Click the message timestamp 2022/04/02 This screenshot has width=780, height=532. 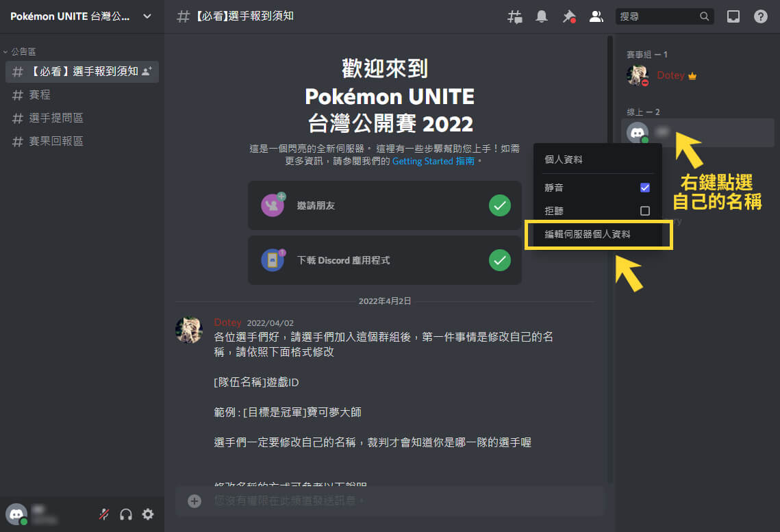pyautogui.click(x=270, y=323)
